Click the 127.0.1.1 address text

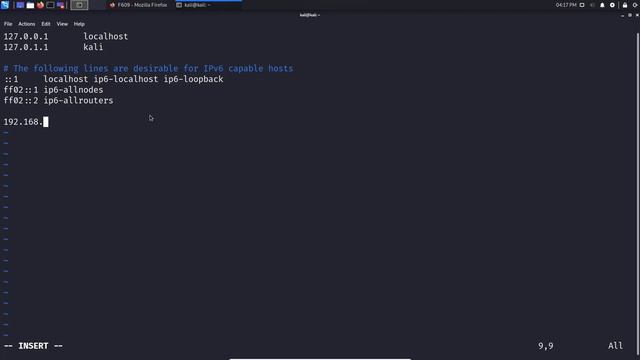click(26, 47)
